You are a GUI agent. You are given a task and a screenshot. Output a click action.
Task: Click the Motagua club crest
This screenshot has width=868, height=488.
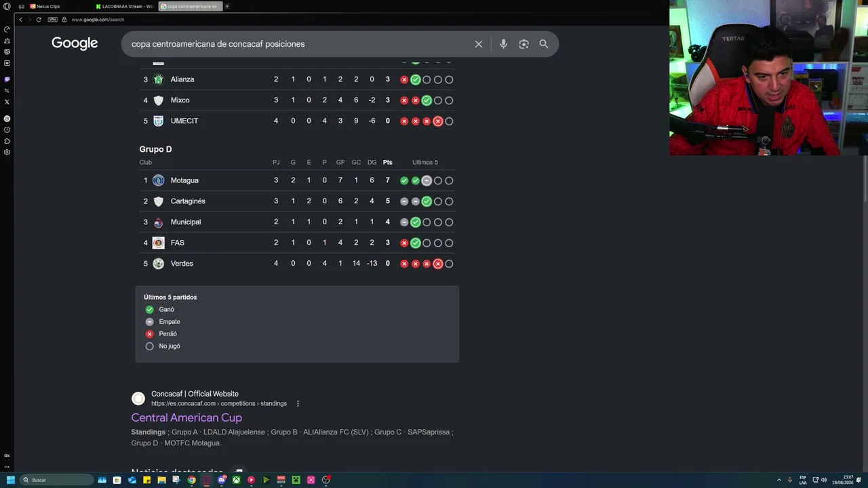point(158,180)
